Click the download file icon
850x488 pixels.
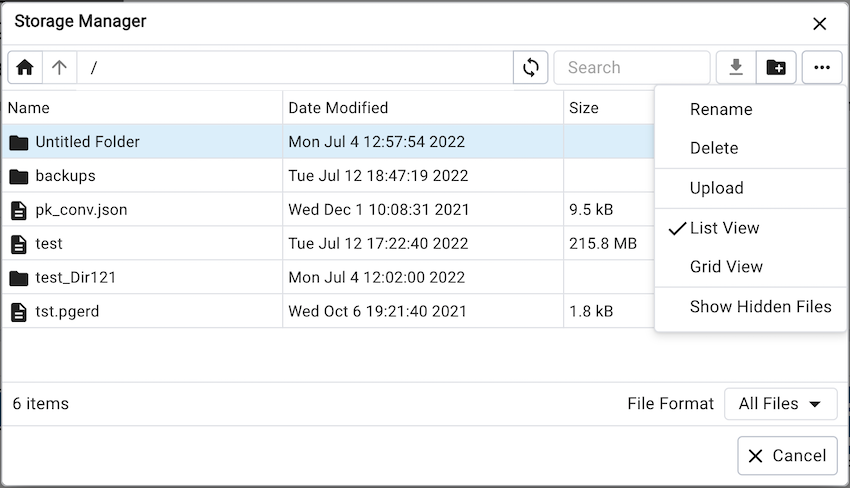click(x=736, y=68)
